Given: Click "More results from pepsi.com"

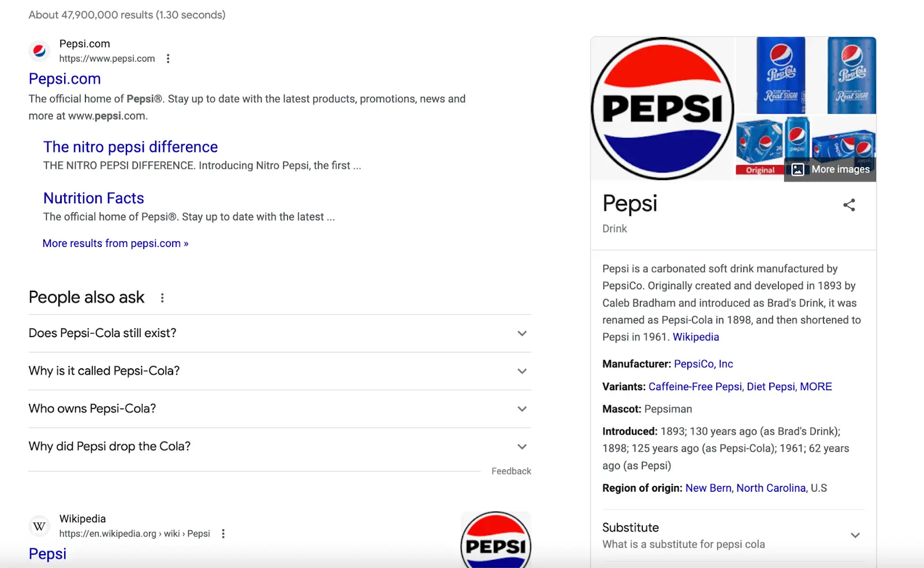Looking at the screenshot, I should pyautogui.click(x=114, y=243).
